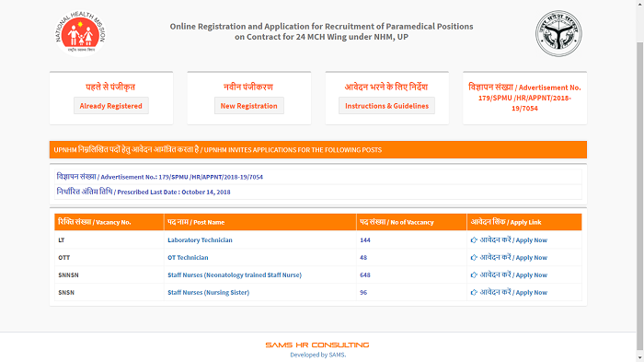Open the Already Registered button
The width and height of the screenshot is (644, 362).
[111, 106]
